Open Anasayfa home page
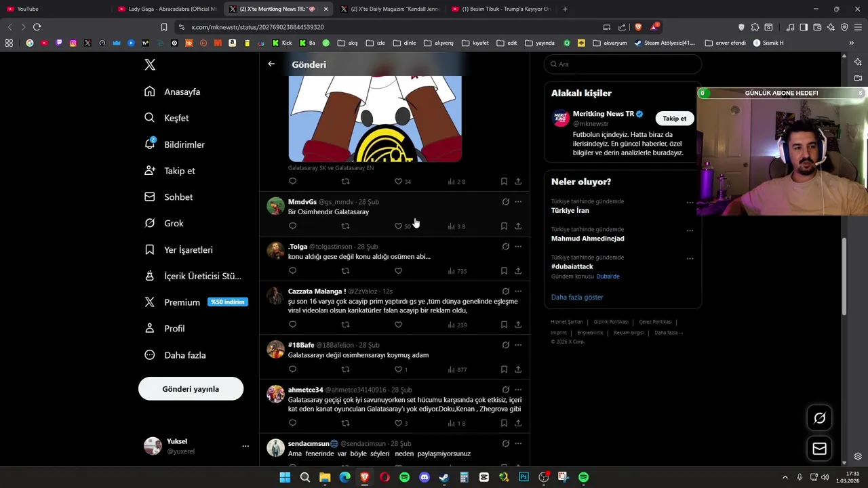The height and width of the screenshot is (488, 868). pyautogui.click(x=172, y=91)
